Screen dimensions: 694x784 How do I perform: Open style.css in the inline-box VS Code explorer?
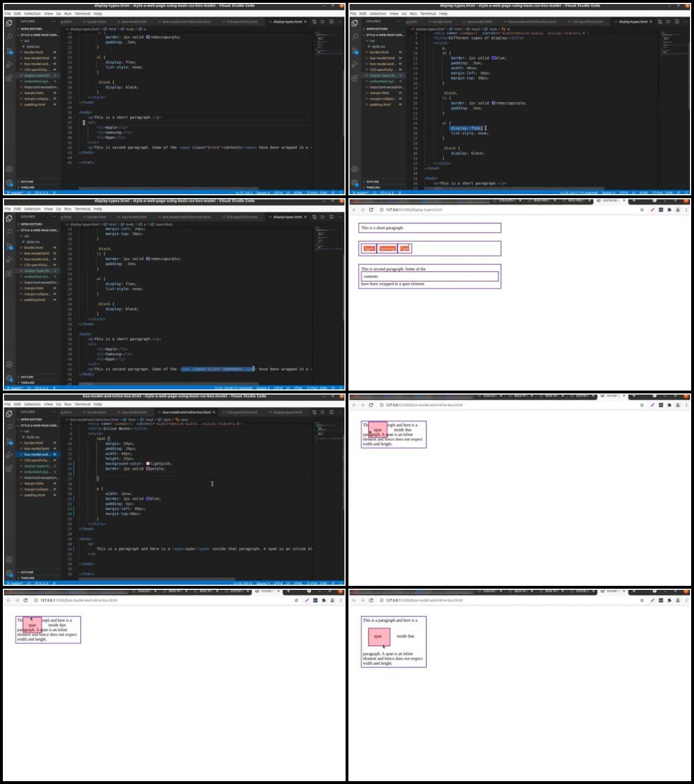click(33, 437)
